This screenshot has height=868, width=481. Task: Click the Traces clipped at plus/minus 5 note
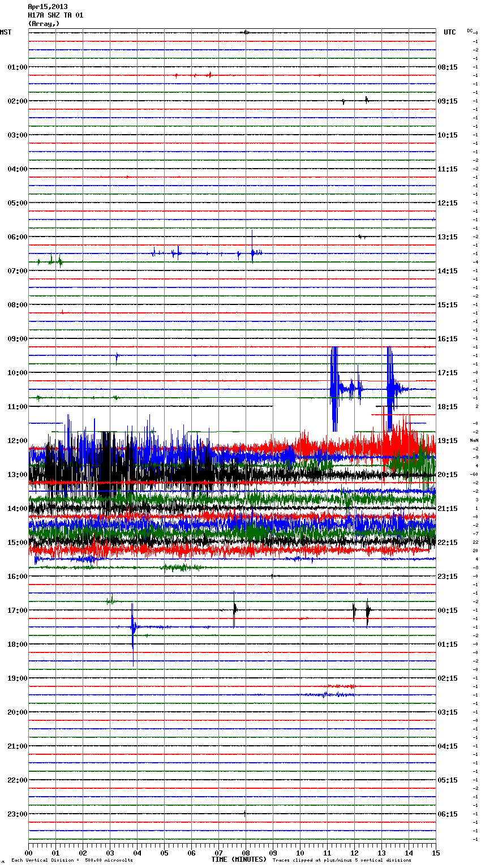[342, 861]
